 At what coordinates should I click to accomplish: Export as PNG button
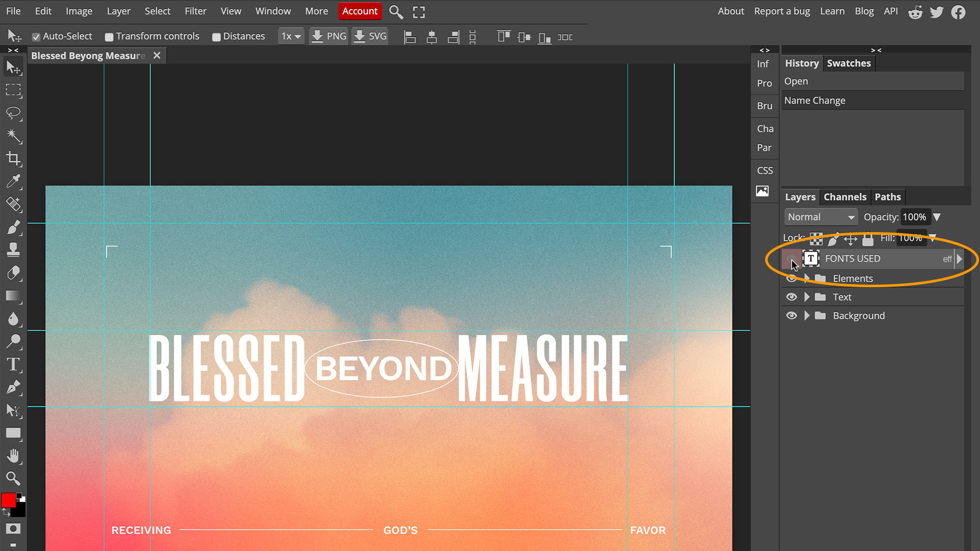[x=329, y=36]
